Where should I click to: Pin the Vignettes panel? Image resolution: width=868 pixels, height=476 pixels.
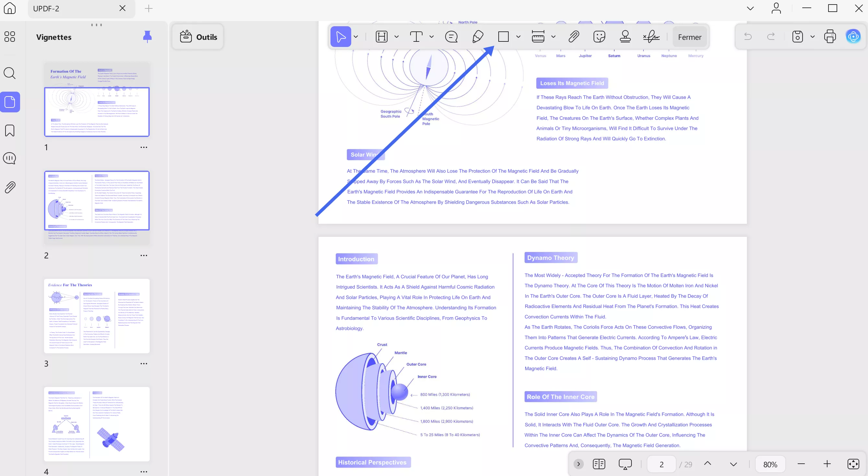(147, 36)
